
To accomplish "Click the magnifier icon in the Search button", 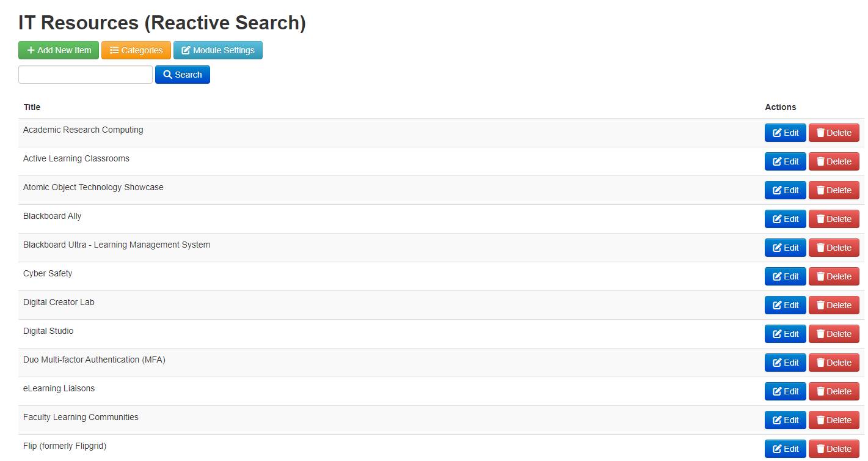I will (x=167, y=74).
